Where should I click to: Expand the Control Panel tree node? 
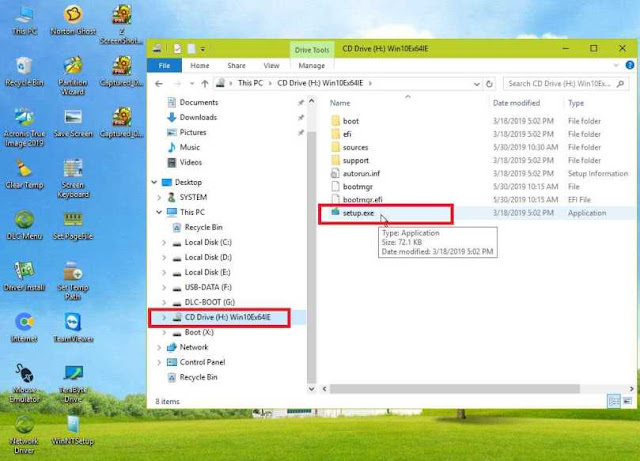coord(159,362)
